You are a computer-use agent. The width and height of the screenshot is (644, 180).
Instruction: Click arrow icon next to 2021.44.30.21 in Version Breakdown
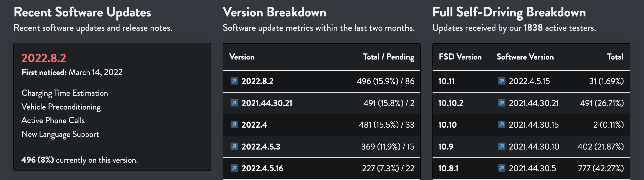[234, 103]
